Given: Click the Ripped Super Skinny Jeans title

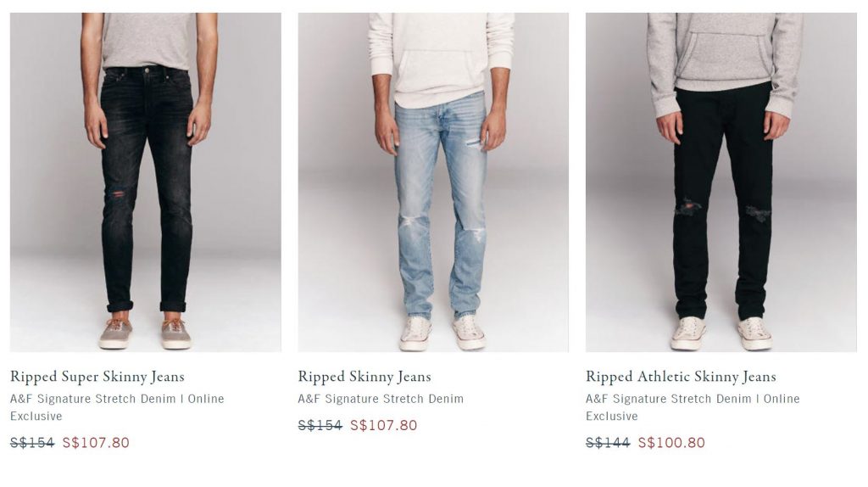Looking at the screenshot, I should click(97, 377).
